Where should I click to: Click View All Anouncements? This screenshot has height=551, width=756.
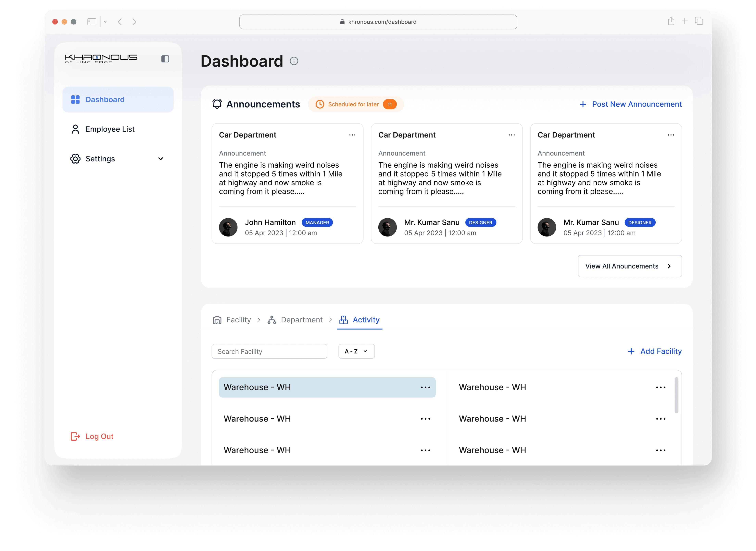[x=629, y=266]
